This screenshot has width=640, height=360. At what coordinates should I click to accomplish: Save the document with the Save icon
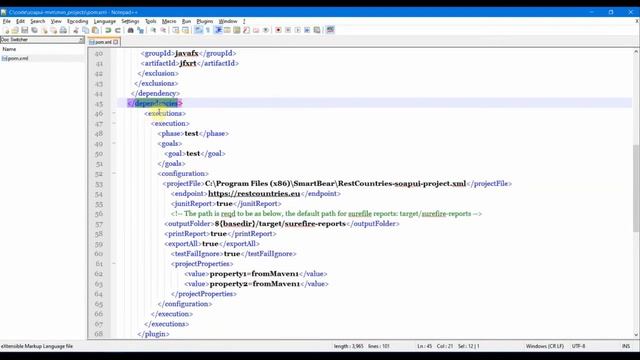(24, 30)
